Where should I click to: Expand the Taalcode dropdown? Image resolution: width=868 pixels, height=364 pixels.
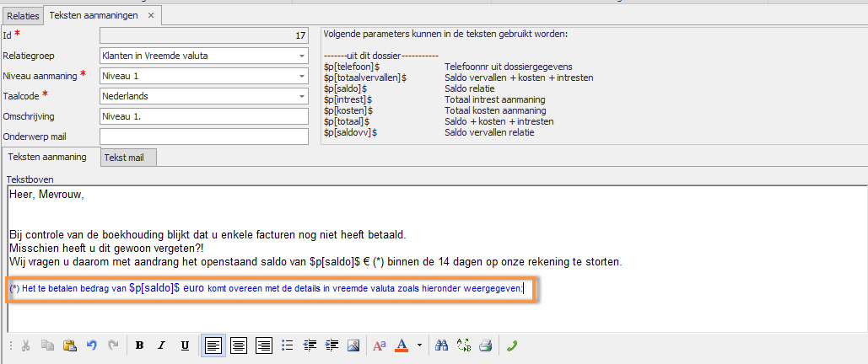302,96
